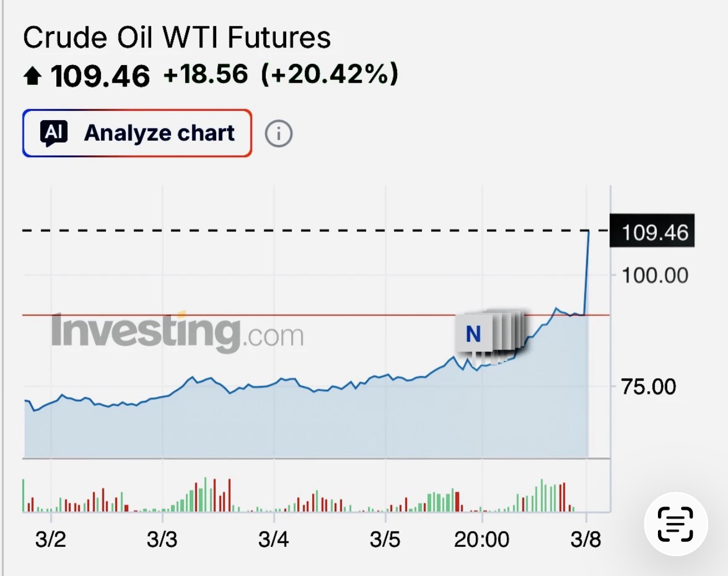Click the AI speech bubble icon

pyautogui.click(x=54, y=133)
